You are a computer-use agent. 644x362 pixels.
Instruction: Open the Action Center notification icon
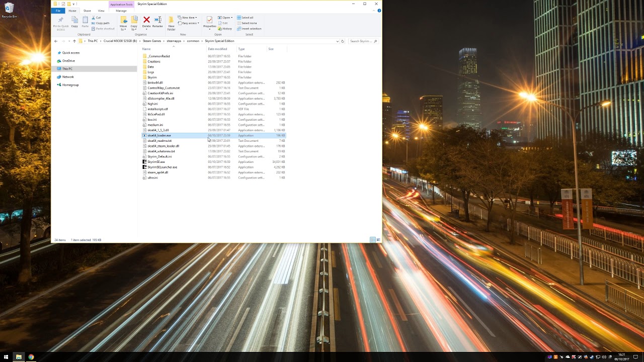[x=635, y=357]
